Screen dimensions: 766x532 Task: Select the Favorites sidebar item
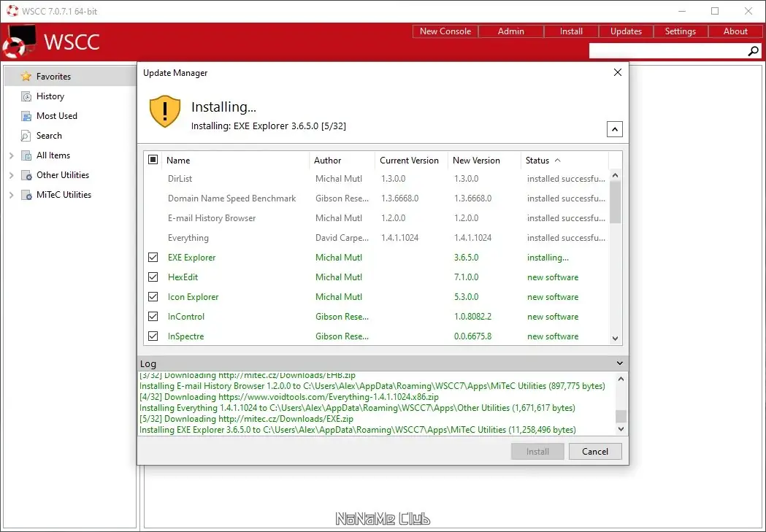(70, 76)
